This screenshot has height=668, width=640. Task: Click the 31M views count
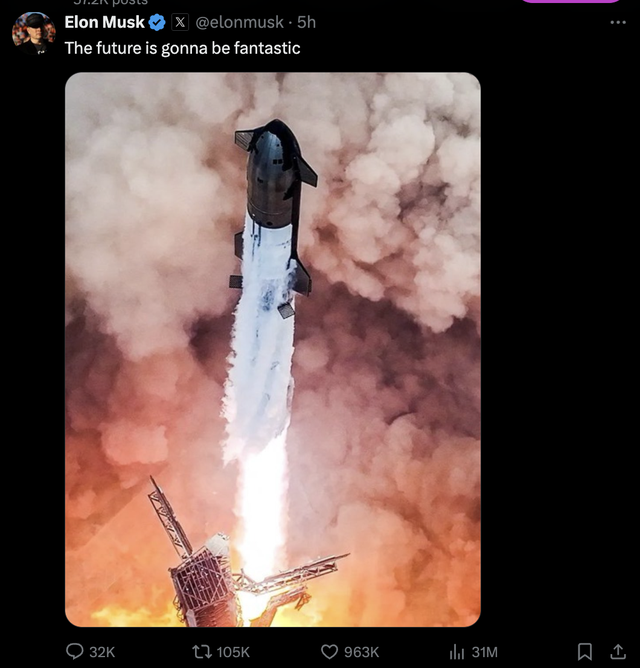(484, 651)
